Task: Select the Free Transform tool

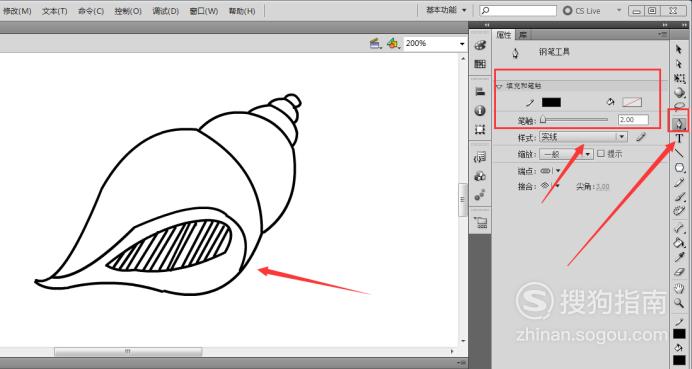Action: tap(679, 79)
